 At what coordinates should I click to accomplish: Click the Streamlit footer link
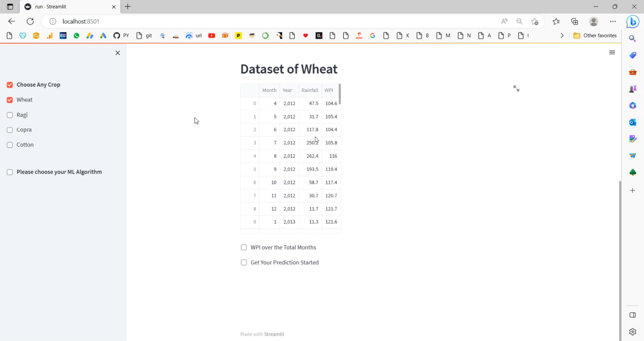(274, 334)
